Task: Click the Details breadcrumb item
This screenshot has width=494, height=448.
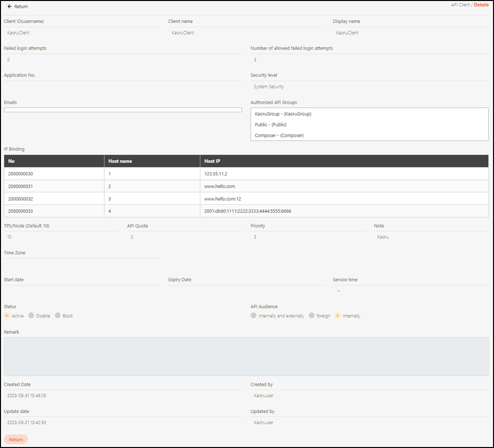Action: coord(481,5)
